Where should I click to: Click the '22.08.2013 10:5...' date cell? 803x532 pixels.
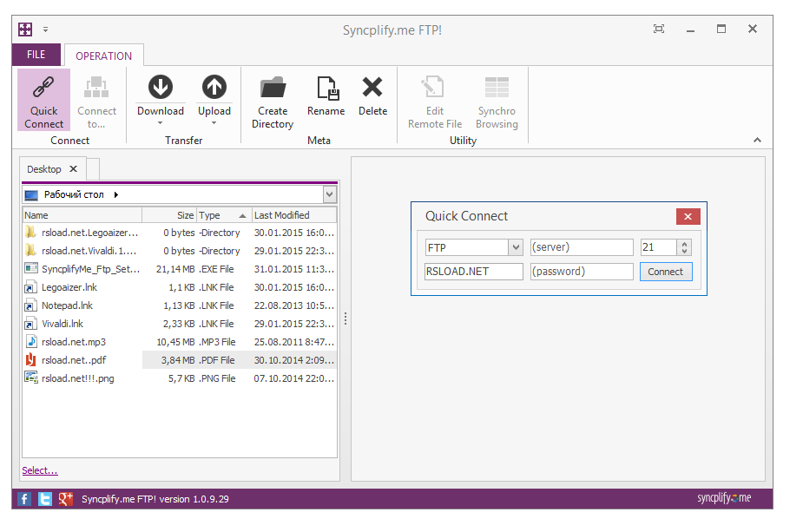point(294,305)
